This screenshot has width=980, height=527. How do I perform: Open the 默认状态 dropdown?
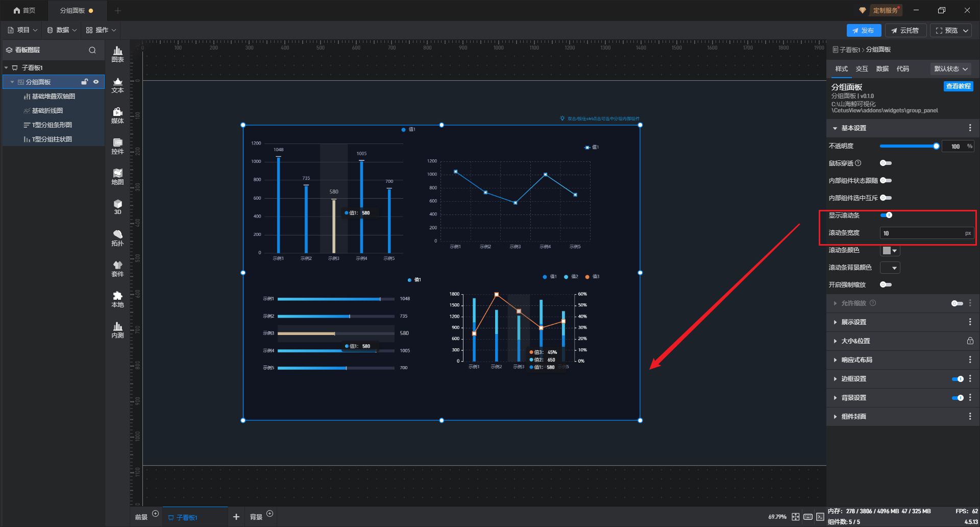point(950,69)
